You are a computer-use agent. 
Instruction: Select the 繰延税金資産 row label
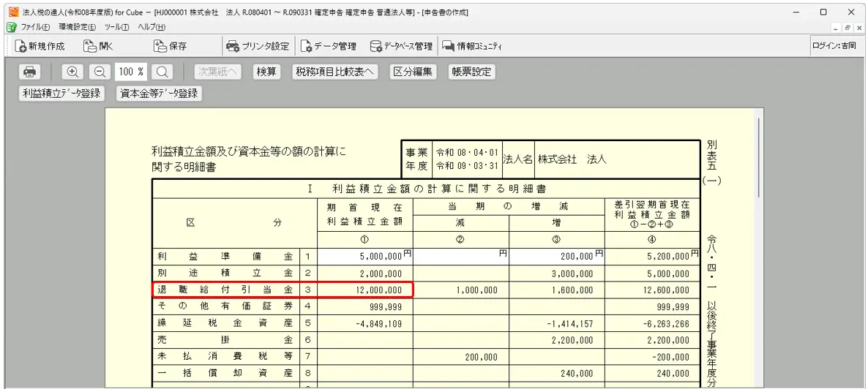click(226, 323)
